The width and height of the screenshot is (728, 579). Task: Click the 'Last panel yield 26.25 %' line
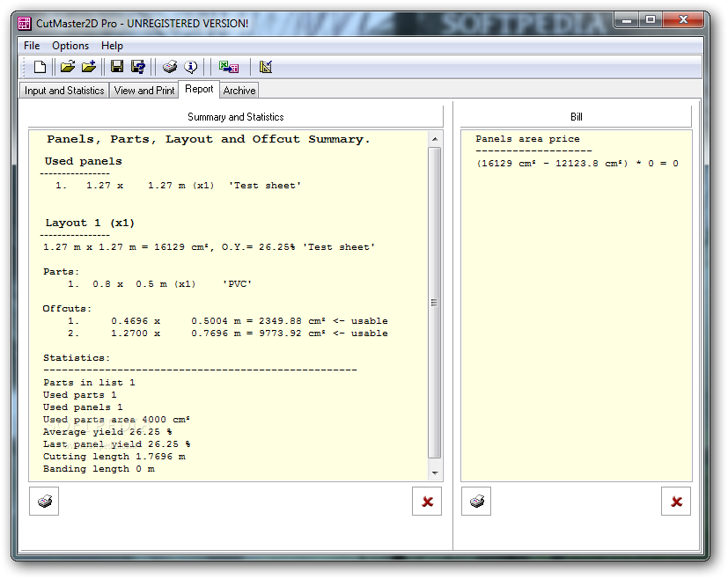tap(116, 444)
